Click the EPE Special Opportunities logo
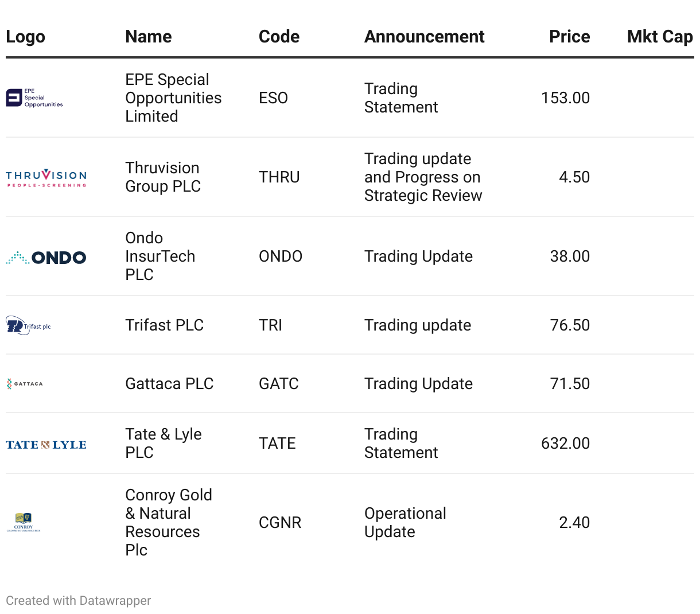The height and width of the screenshot is (614, 700). [34, 98]
